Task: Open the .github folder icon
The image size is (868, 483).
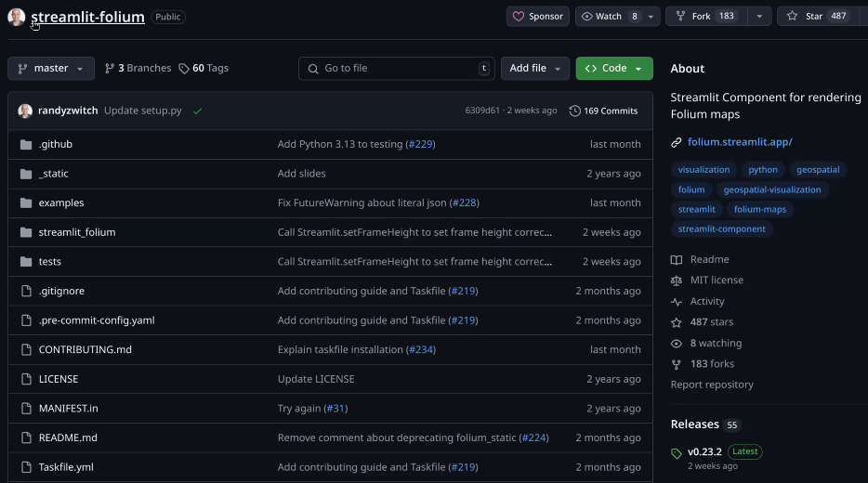Action: (x=26, y=144)
